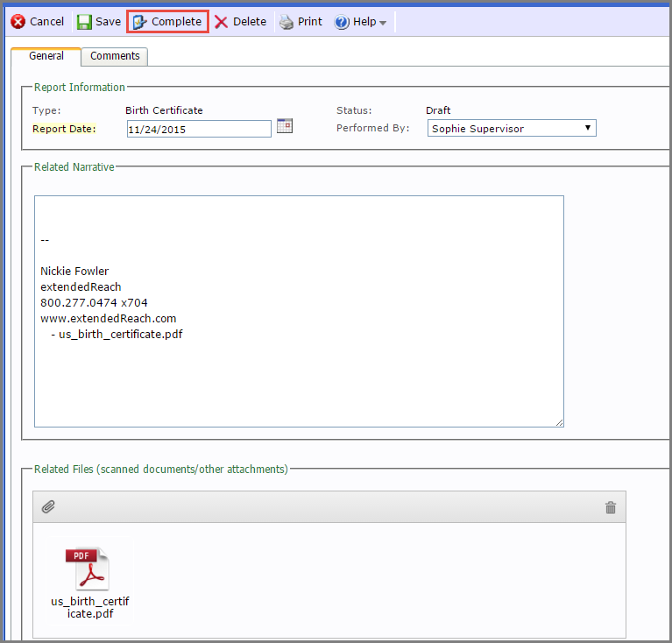Click the trash can delete file icon
Screen dimensions: 672x643
[611, 507]
